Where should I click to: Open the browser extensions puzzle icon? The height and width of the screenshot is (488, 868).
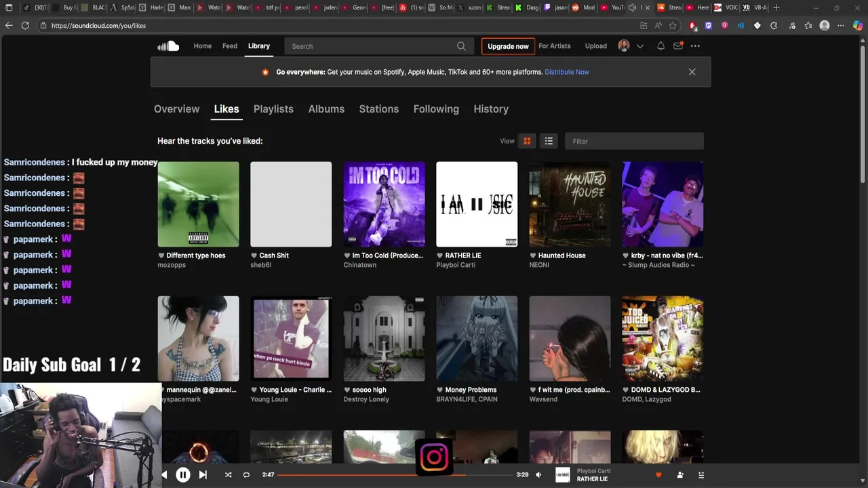pos(774,25)
